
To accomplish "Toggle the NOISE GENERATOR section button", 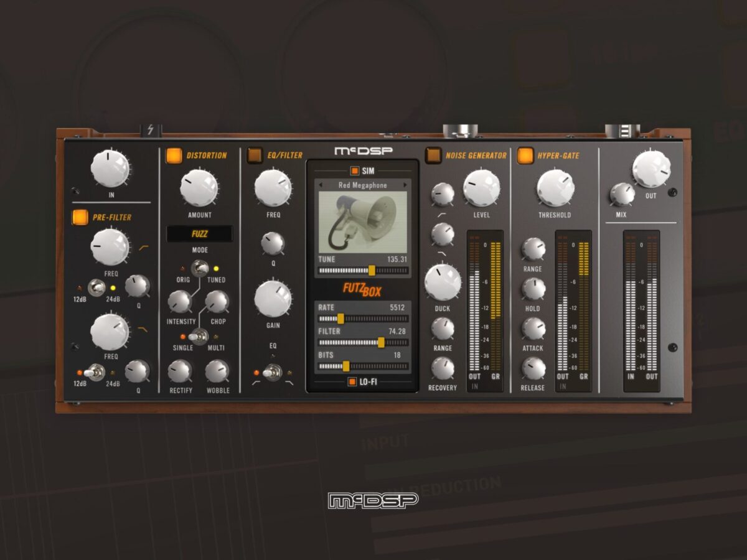I will (x=433, y=155).
